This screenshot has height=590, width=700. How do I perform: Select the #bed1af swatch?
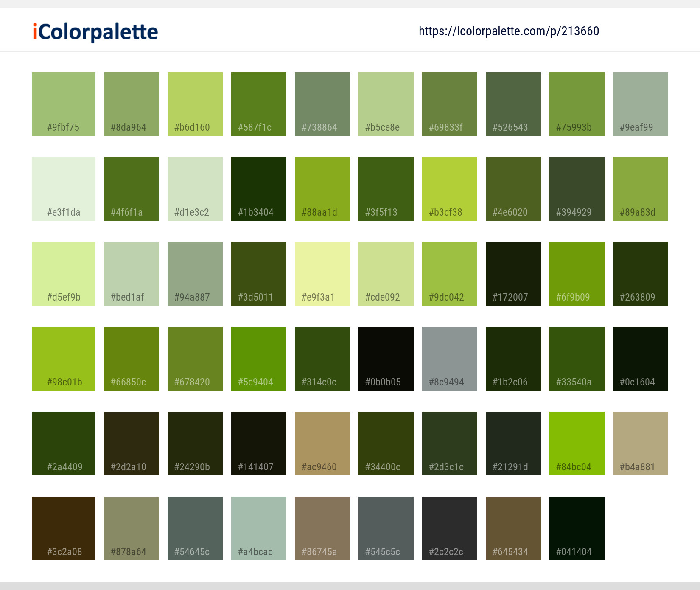[132, 274]
